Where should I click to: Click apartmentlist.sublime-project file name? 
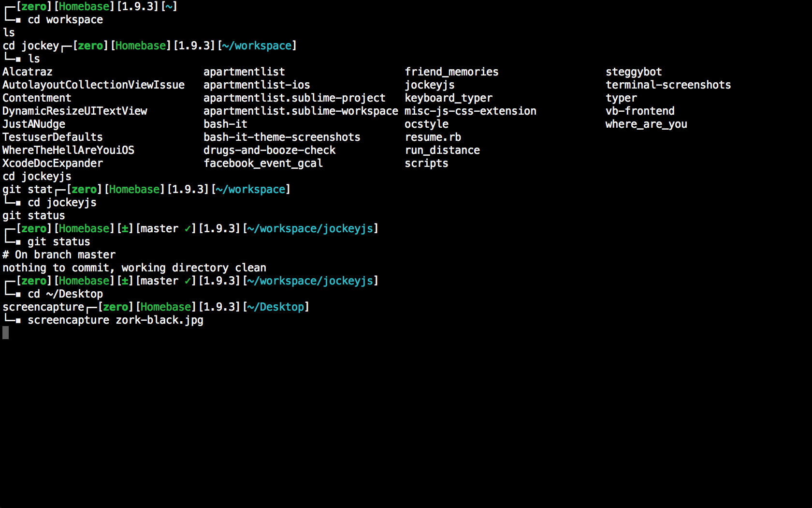pos(294,98)
